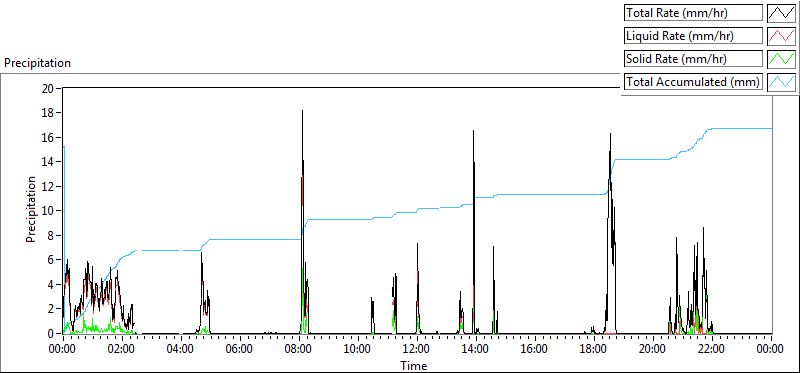This screenshot has width=800, height=373.
Task: Click the Total Rate plot style icon
Action: click(x=782, y=13)
